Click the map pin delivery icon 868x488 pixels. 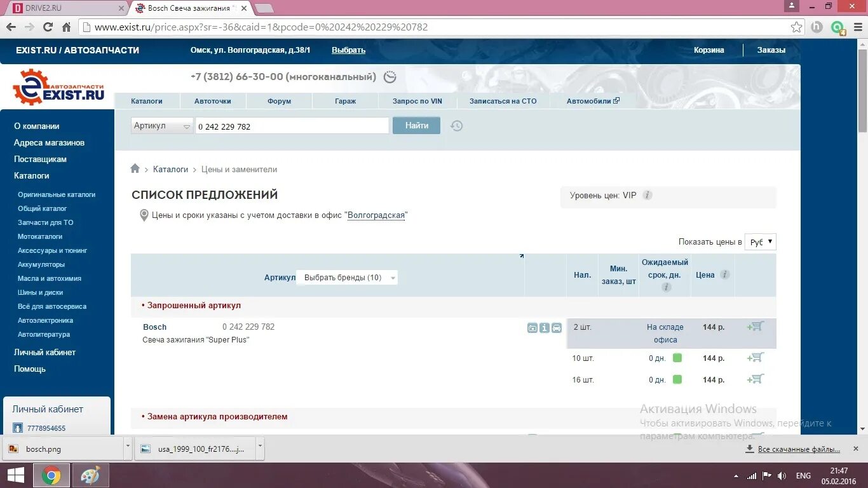tap(144, 215)
